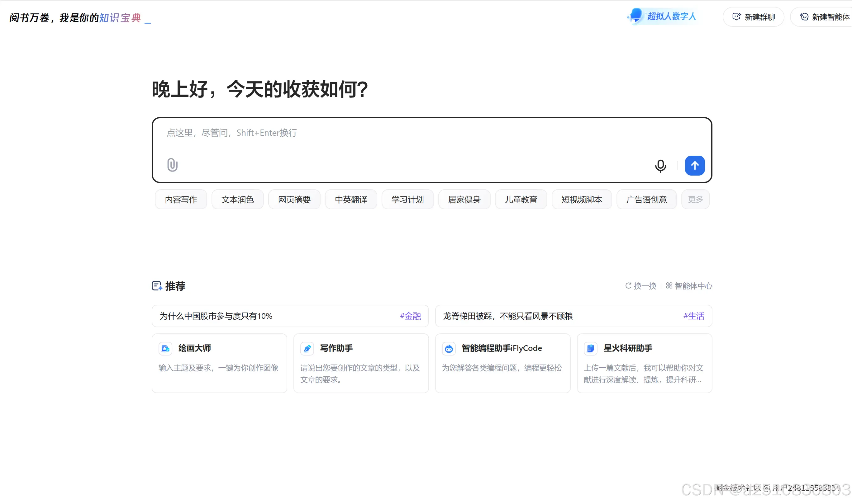
Task: Select the 短视频脚本 suggestion chip
Action: tap(582, 199)
